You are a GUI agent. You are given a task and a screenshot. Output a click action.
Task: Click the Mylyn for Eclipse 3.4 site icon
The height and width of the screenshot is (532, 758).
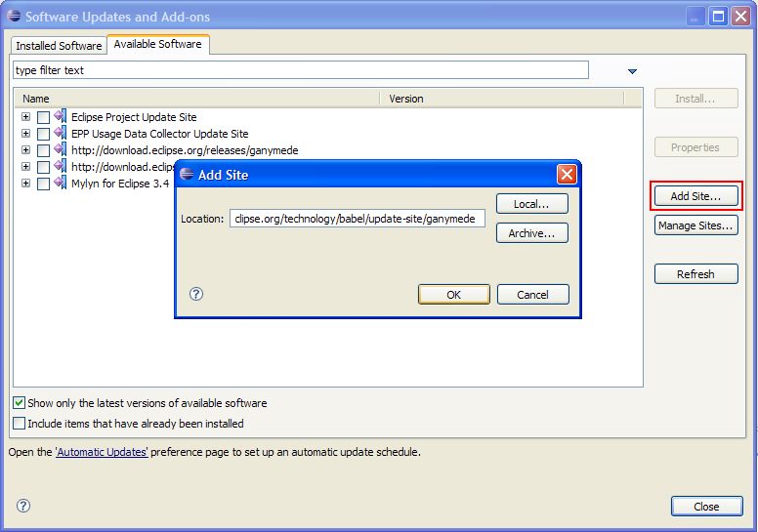61,184
